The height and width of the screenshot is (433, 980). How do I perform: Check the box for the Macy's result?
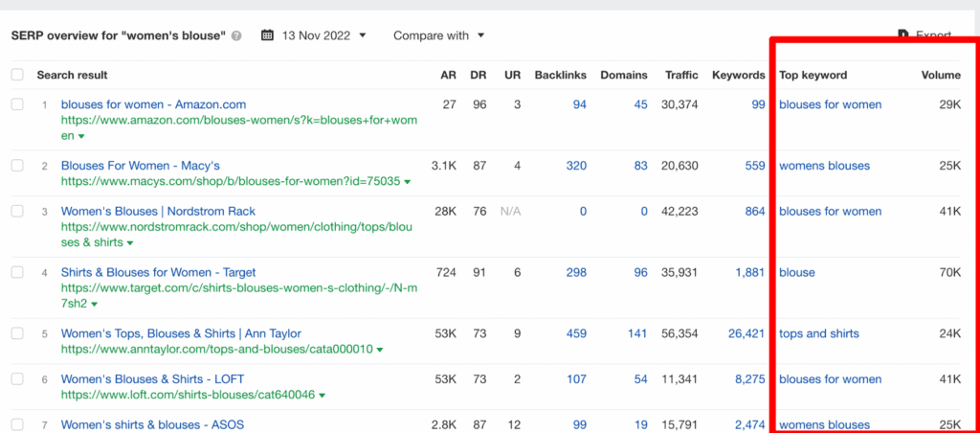[17, 166]
